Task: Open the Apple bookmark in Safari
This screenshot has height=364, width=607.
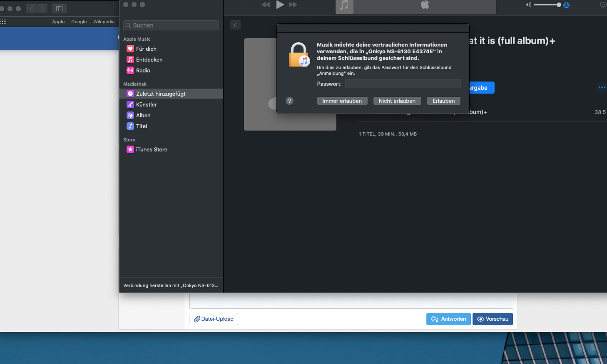Action: pyautogui.click(x=58, y=22)
